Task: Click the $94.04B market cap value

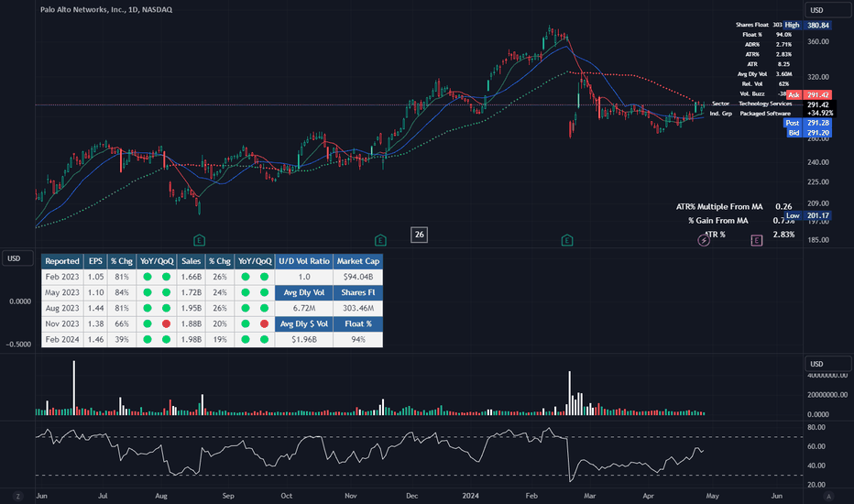Action: [x=358, y=277]
